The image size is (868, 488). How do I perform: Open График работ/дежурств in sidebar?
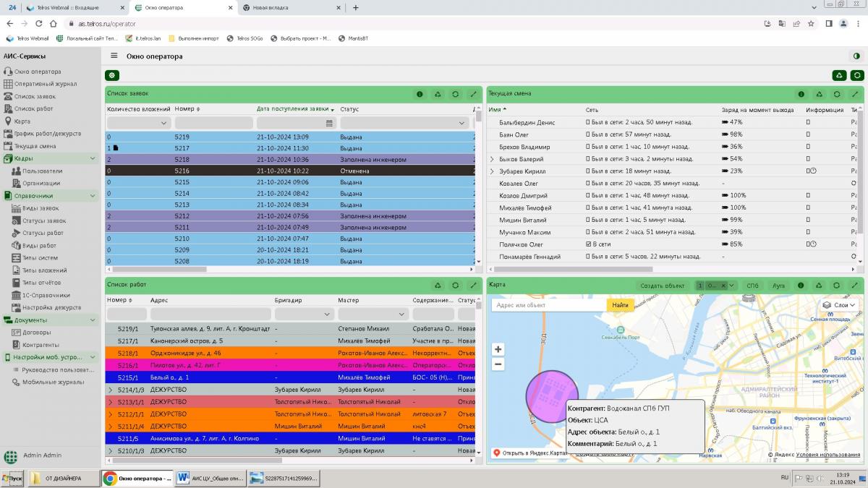pos(48,133)
